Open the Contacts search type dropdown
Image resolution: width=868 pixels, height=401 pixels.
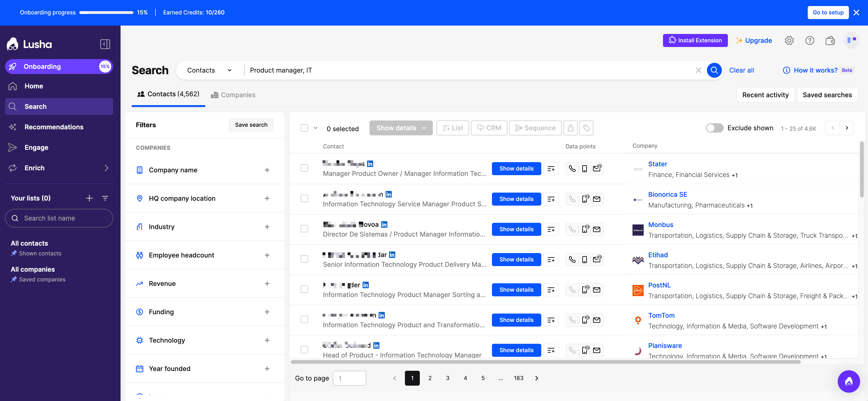click(209, 70)
